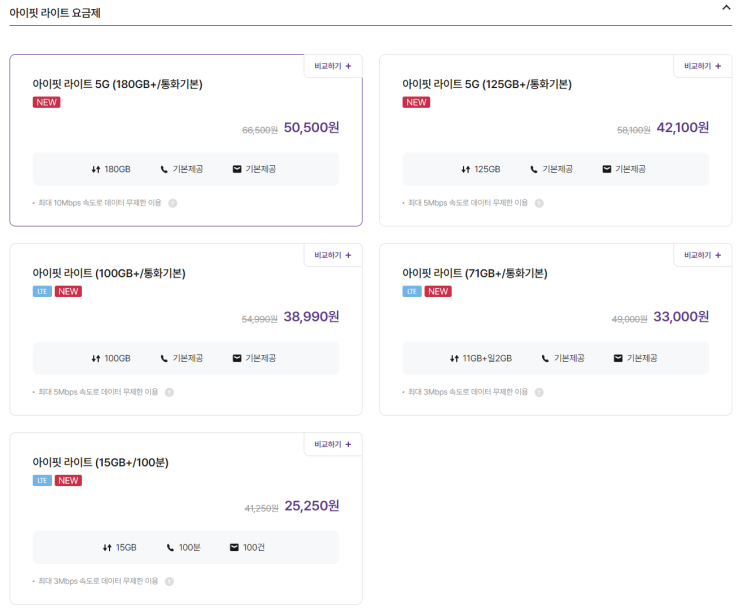Click info icon on the 100GB plan card
The height and width of the screenshot is (612, 743).
(169, 392)
